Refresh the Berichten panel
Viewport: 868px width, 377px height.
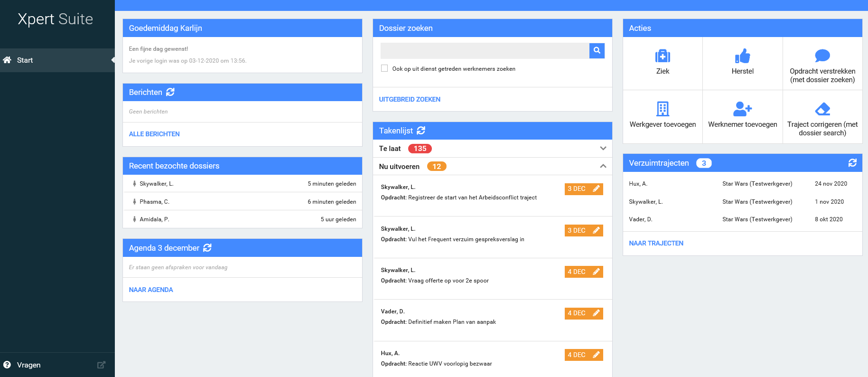170,92
